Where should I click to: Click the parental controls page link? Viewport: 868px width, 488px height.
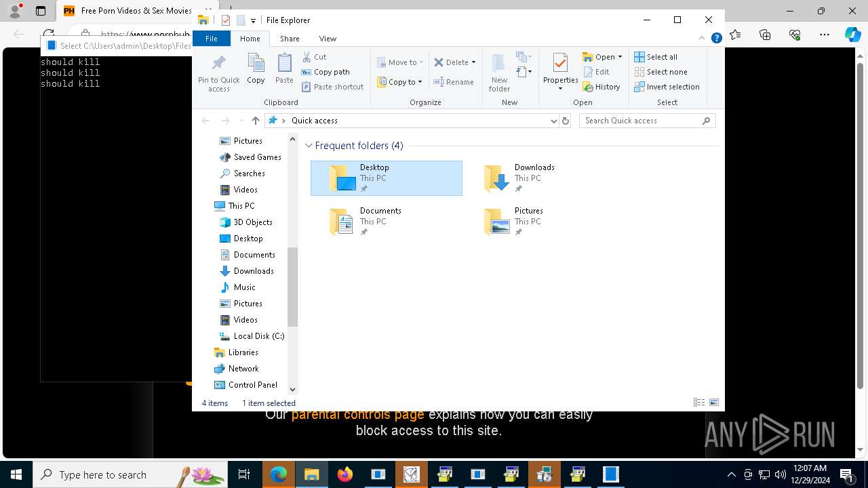pos(358,414)
